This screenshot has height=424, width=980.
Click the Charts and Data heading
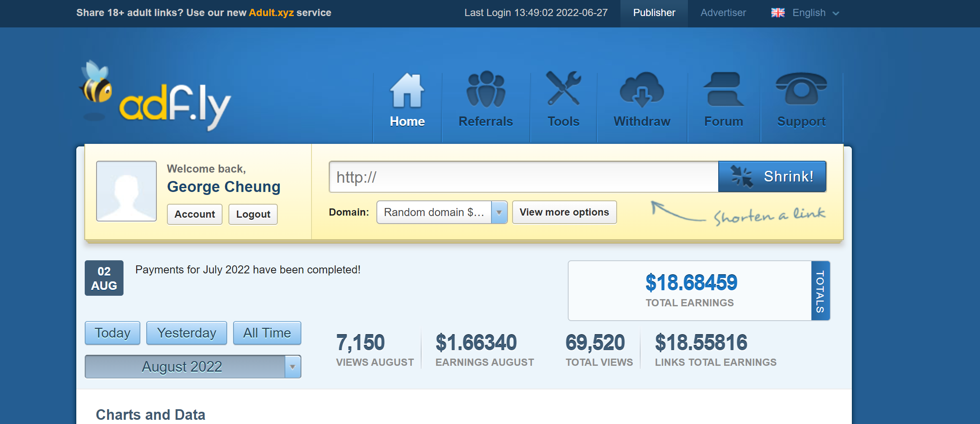tap(150, 415)
